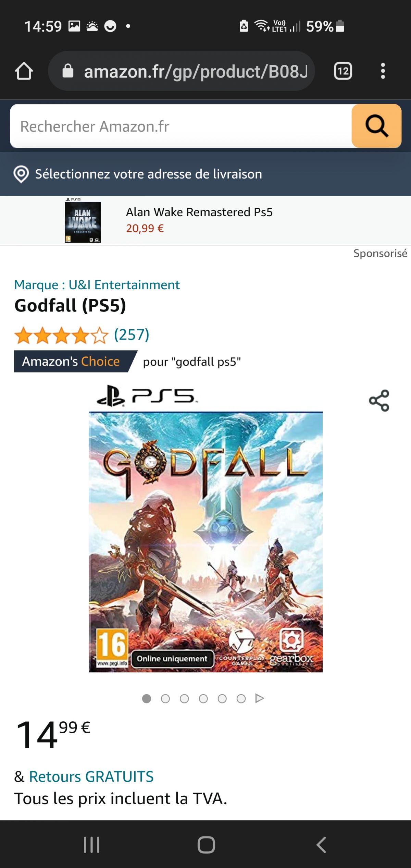This screenshot has height=868, width=411.
Task: Tap the location pin delivery icon
Action: point(21,174)
